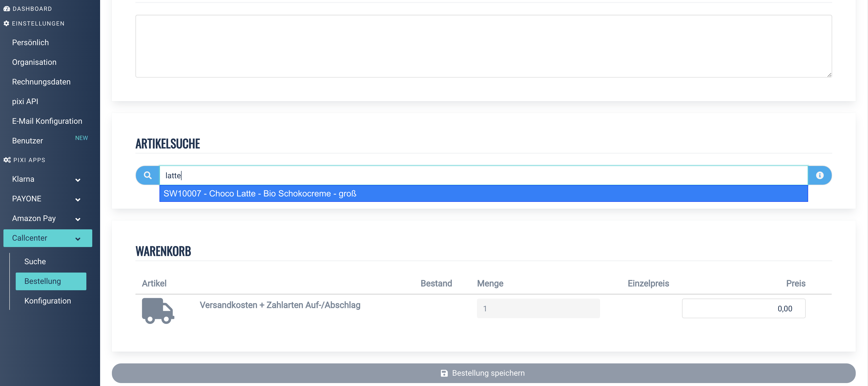Click the PAYONE menu label
Viewport: 868px width, 386px height.
pyautogui.click(x=27, y=199)
